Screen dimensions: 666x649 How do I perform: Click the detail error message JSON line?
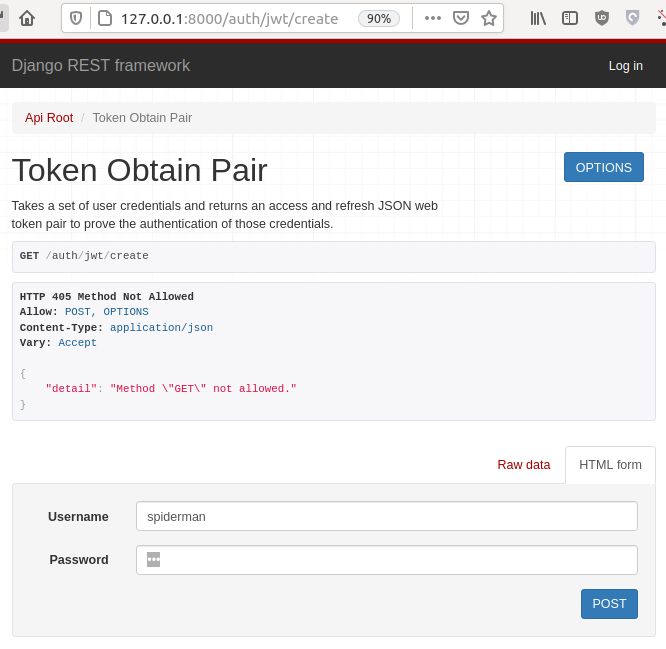coord(171,389)
